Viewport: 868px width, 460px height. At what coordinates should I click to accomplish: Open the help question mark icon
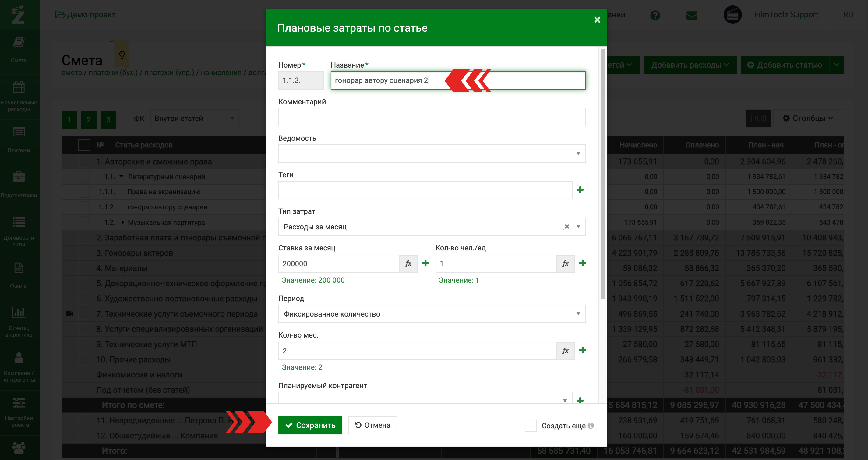click(655, 15)
